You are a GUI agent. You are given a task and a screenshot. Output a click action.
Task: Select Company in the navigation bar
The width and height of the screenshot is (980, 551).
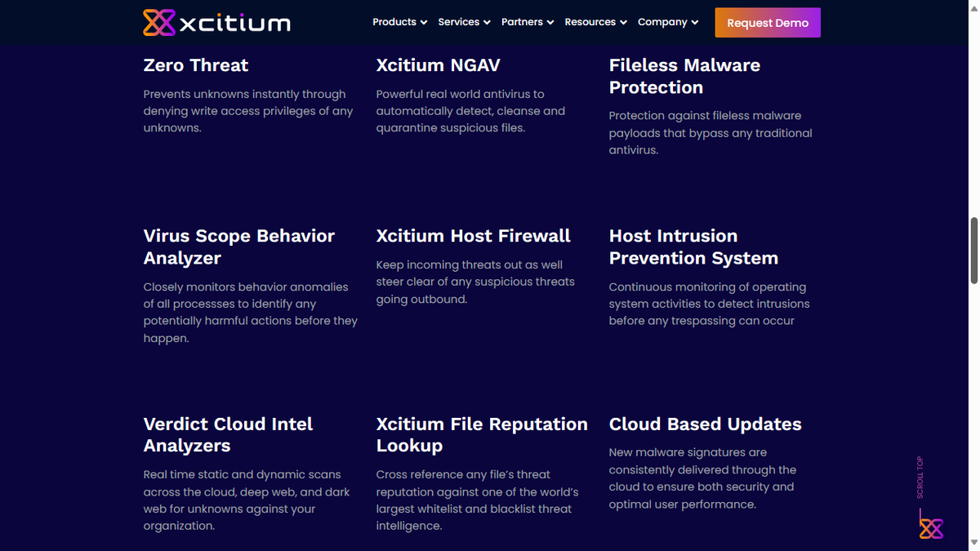point(663,22)
